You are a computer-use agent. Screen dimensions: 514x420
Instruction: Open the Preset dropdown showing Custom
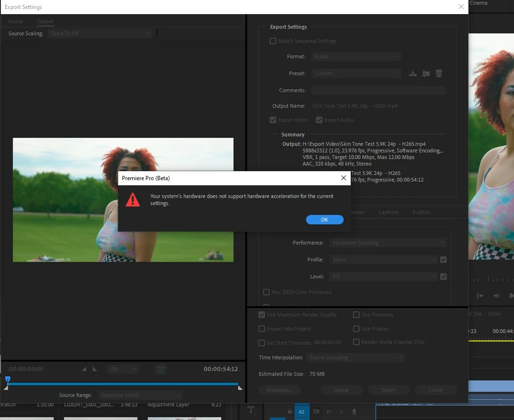point(356,73)
